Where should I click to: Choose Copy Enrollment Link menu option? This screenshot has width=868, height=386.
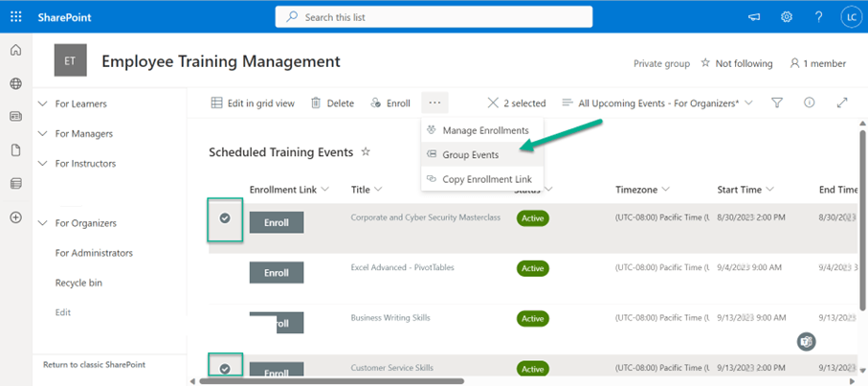pyautogui.click(x=486, y=179)
